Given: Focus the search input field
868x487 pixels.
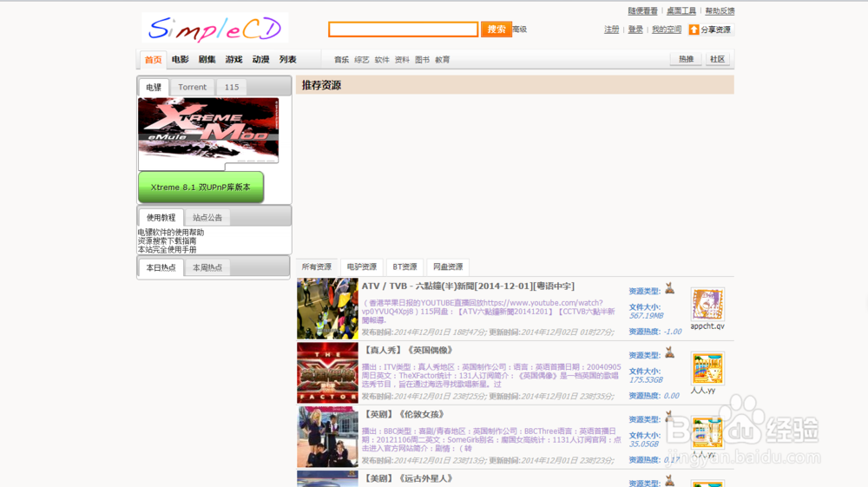Looking at the screenshot, I should tap(403, 30).
